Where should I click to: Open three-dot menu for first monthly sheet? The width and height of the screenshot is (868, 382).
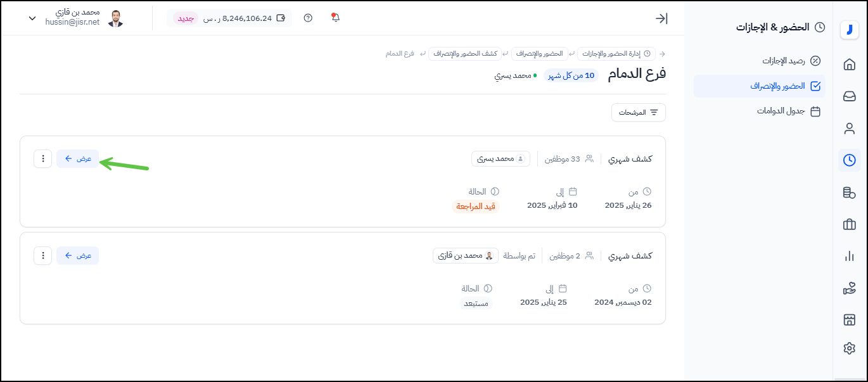(43, 159)
